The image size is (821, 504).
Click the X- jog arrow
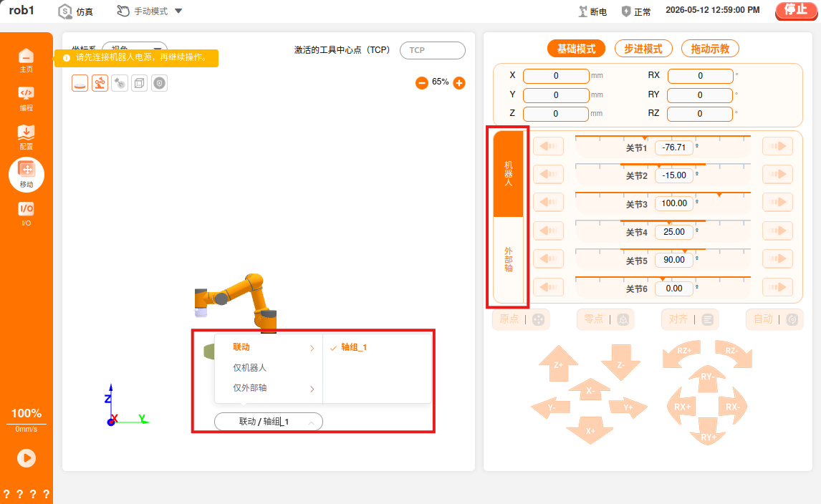590,390
